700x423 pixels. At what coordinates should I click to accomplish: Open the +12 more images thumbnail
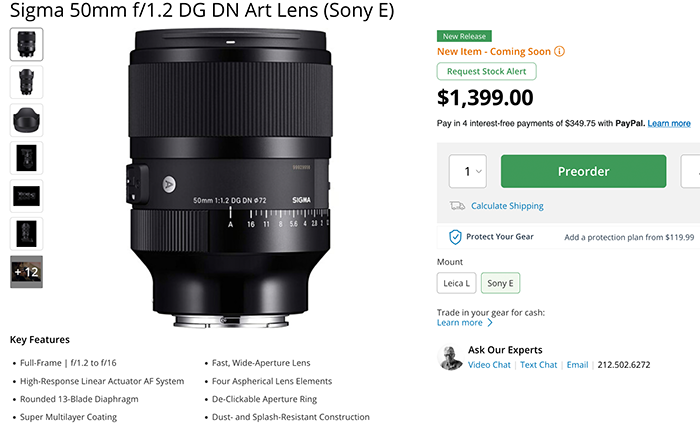click(27, 272)
